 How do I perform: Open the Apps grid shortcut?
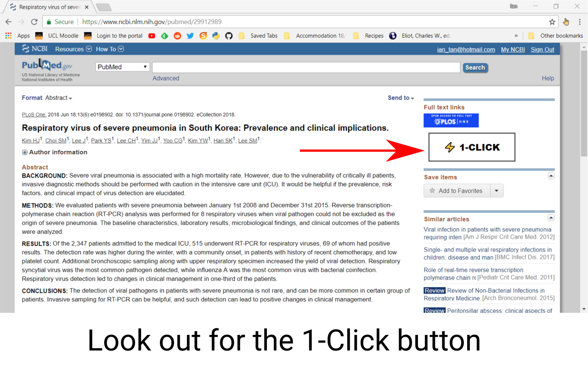pyautogui.click(x=17, y=36)
